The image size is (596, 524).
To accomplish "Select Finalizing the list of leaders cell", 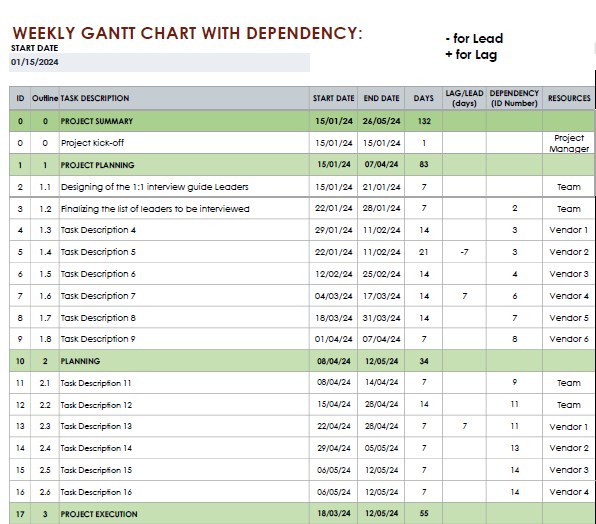I will (184, 209).
